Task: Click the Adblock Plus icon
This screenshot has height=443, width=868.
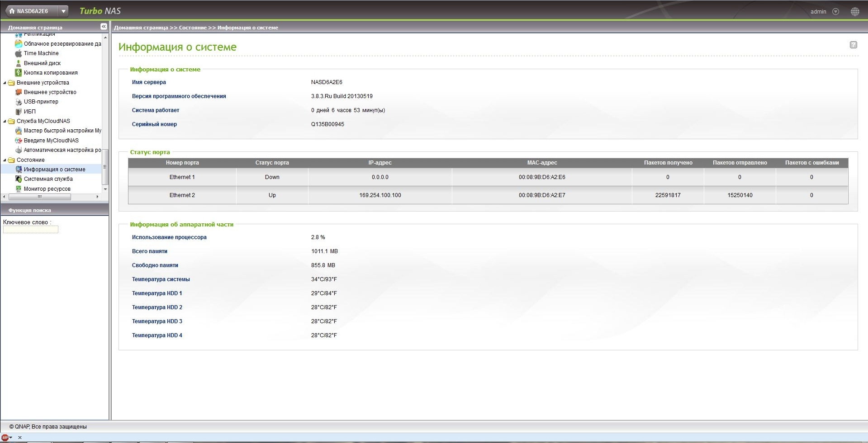Action: click(x=5, y=438)
